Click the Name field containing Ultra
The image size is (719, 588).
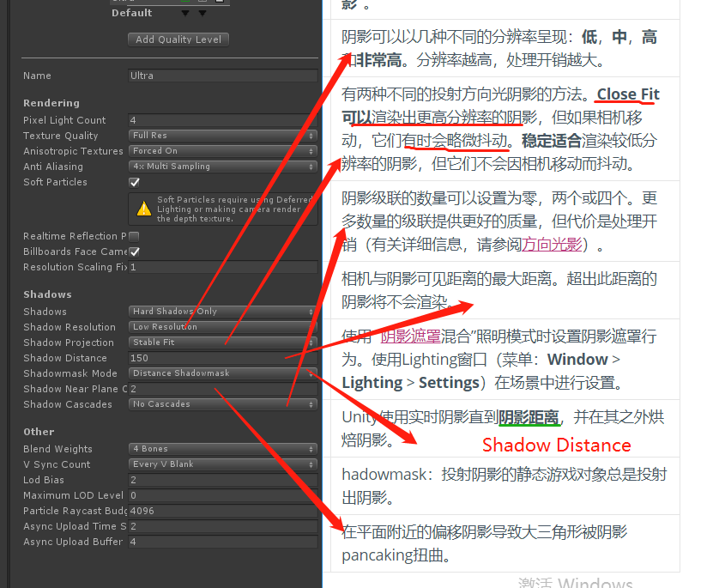point(223,75)
